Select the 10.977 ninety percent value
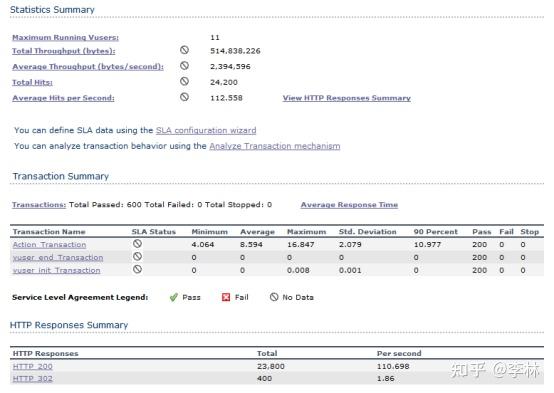The image size is (554, 393). pos(428,245)
